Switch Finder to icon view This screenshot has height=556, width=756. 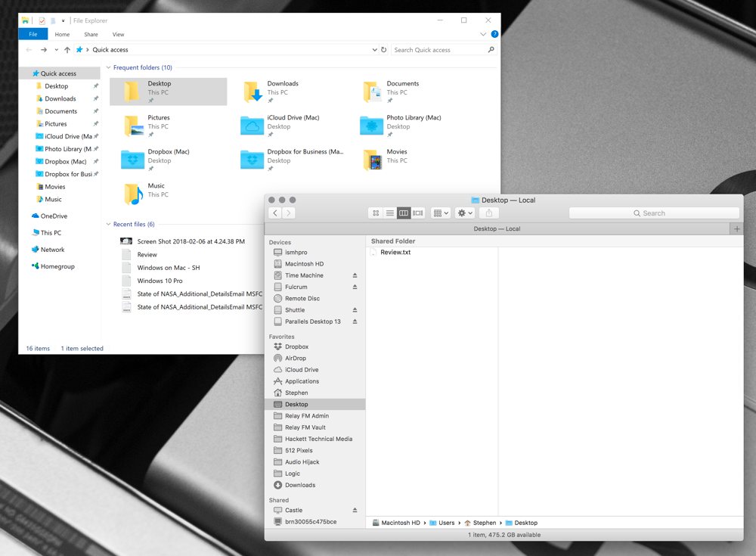click(x=376, y=213)
